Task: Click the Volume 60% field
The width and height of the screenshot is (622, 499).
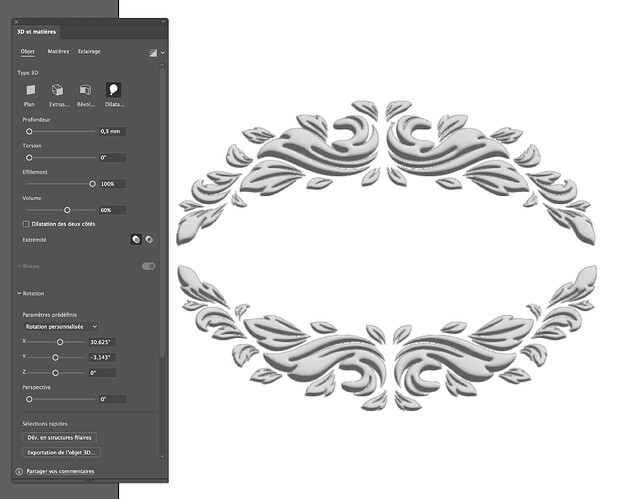Action: pos(112,210)
